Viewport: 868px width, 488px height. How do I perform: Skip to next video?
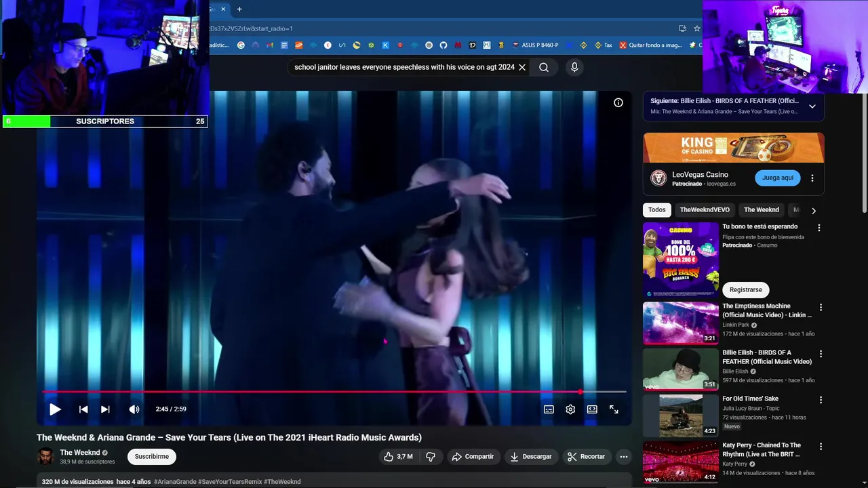105,409
